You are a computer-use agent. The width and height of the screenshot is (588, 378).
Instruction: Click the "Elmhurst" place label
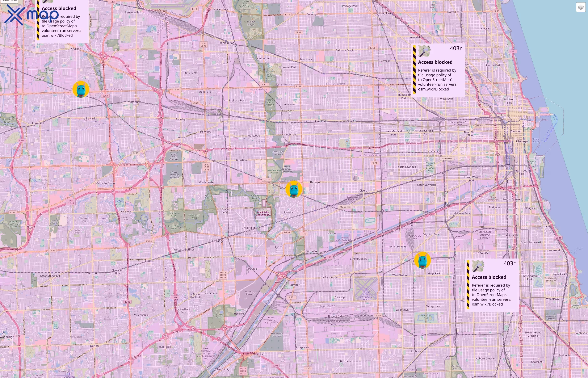(135, 102)
